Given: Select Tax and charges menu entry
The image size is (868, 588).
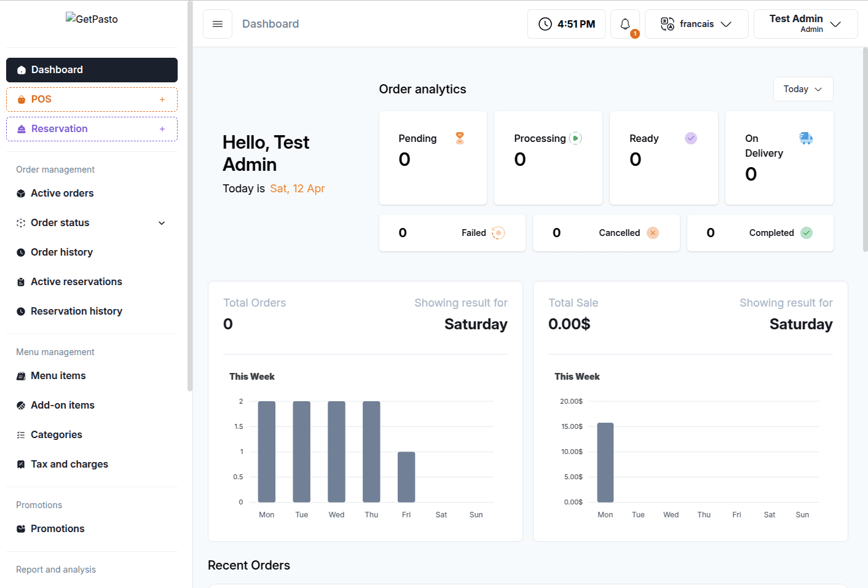Looking at the screenshot, I should pyautogui.click(x=69, y=465).
